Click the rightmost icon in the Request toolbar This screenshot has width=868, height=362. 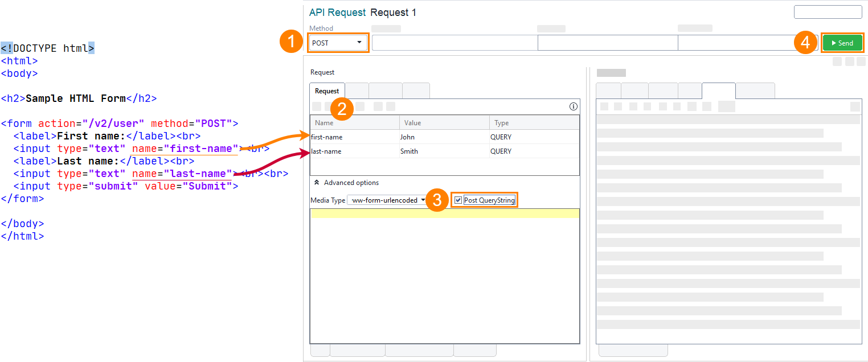pyautogui.click(x=391, y=106)
